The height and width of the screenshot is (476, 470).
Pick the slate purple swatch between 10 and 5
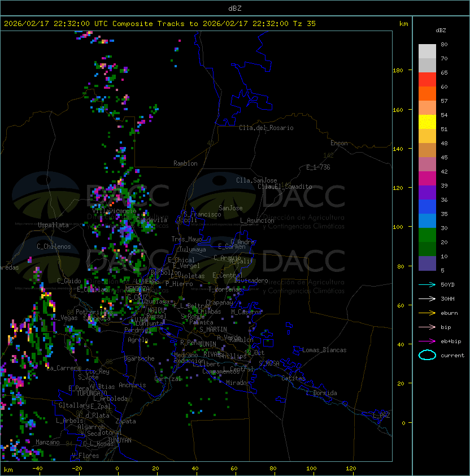click(427, 263)
